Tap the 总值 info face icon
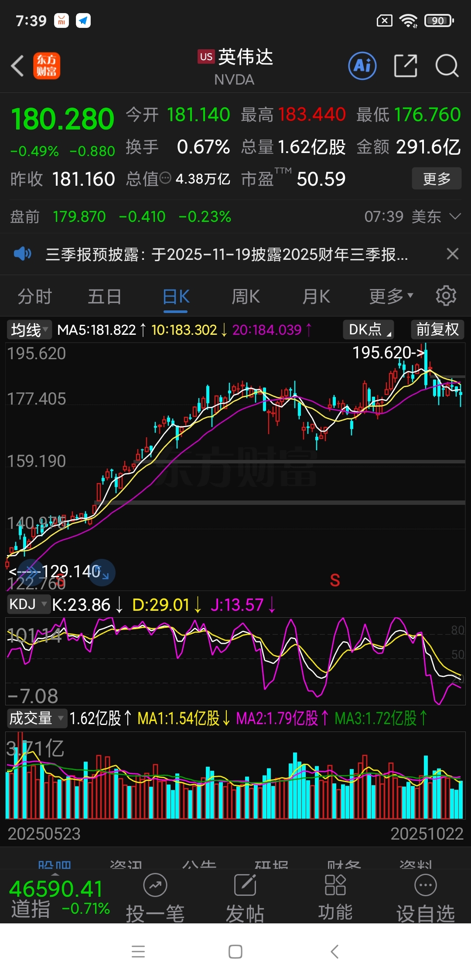471x980 pixels. (x=166, y=178)
